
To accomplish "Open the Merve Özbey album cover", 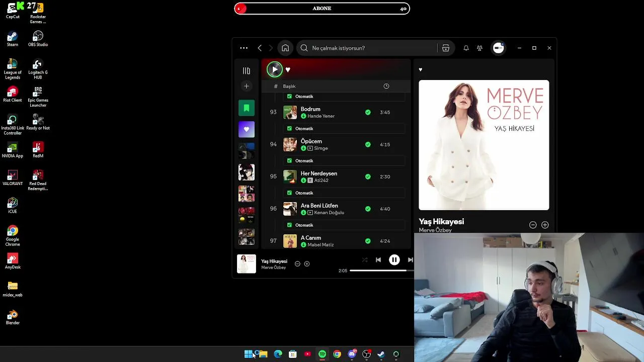I will pos(484,145).
